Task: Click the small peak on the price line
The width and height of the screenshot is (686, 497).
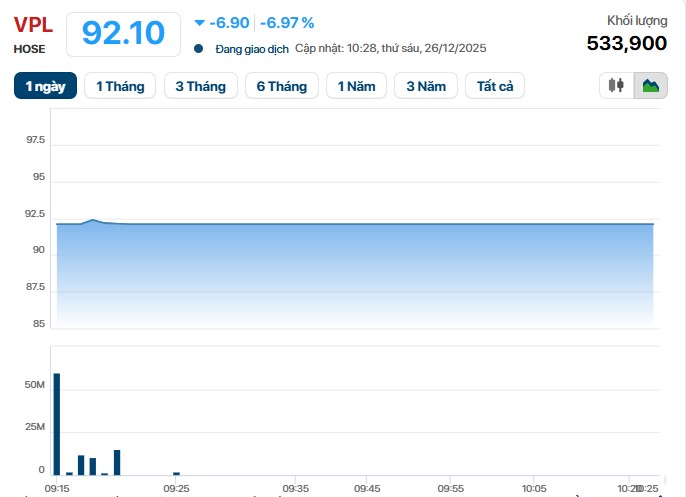Action: tap(92, 219)
